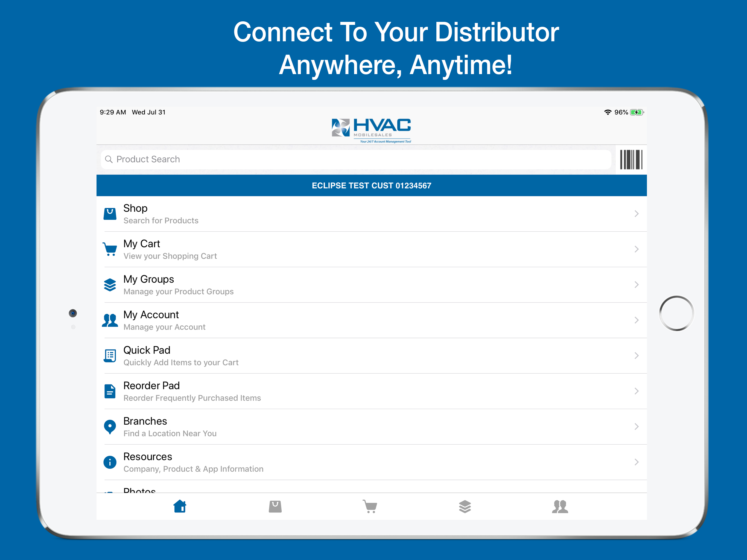Image resolution: width=747 pixels, height=560 pixels.
Task: Click 'Quickly Add Items to your Cart' text
Action: (181, 362)
